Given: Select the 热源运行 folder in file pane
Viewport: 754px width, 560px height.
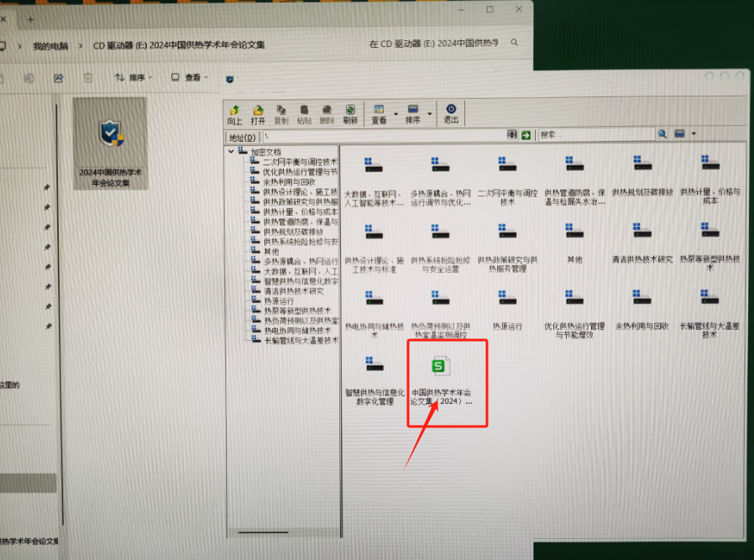Looking at the screenshot, I should (x=507, y=301).
